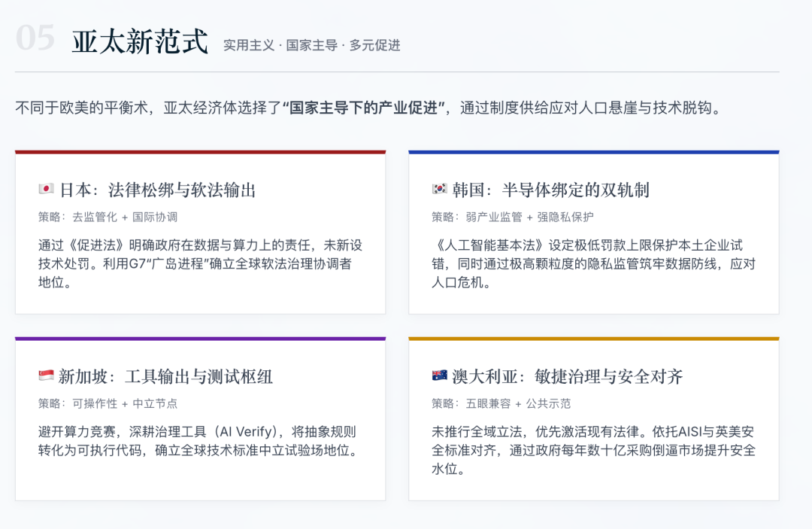
Task: Click the Japan flag icon
Action: point(47,190)
